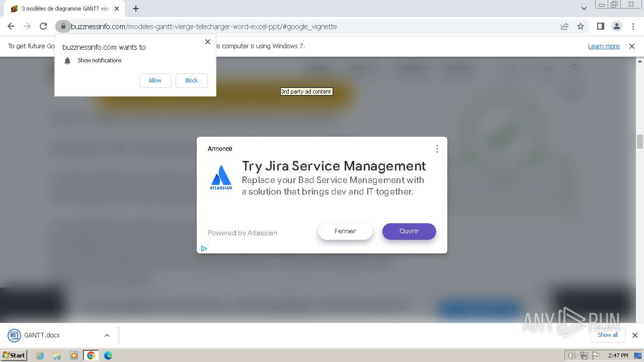This screenshot has height=362, width=644.
Task: Click the AdChoices triangle icon
Action: tap(204, 248)
